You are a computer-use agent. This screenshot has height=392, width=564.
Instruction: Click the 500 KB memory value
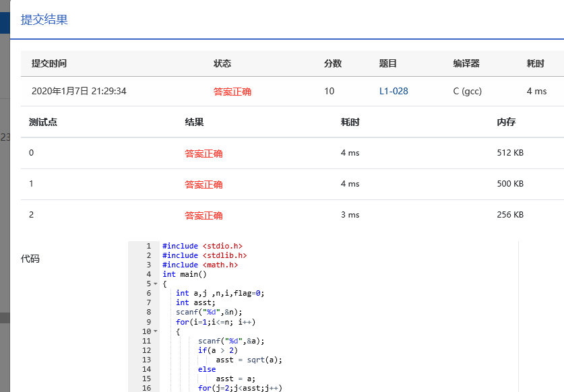click(x=510, y=184)
